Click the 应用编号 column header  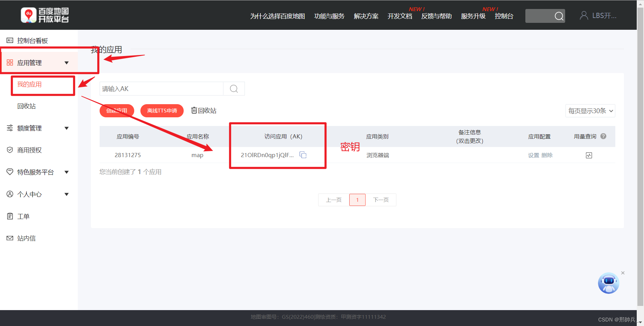(128, 136)
